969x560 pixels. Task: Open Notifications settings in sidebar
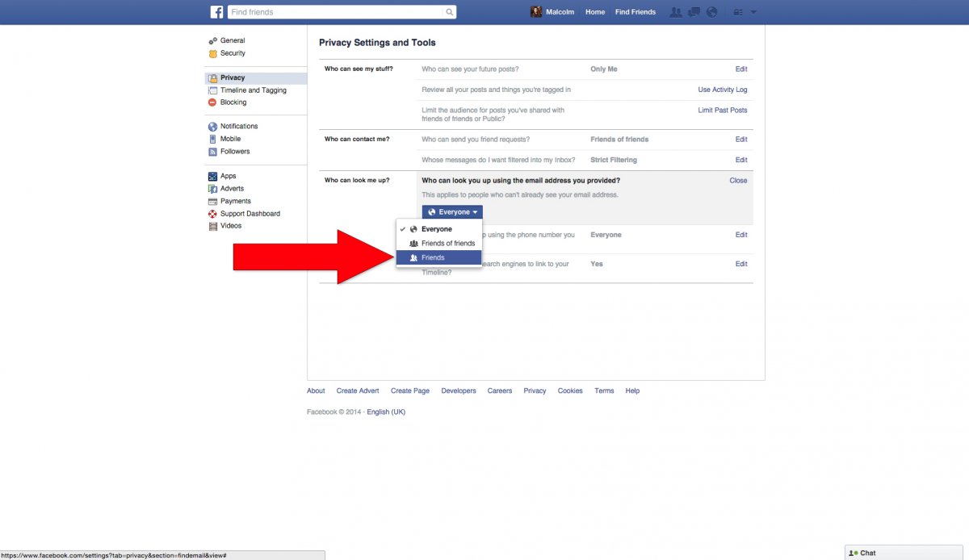[x=239, y=127]
